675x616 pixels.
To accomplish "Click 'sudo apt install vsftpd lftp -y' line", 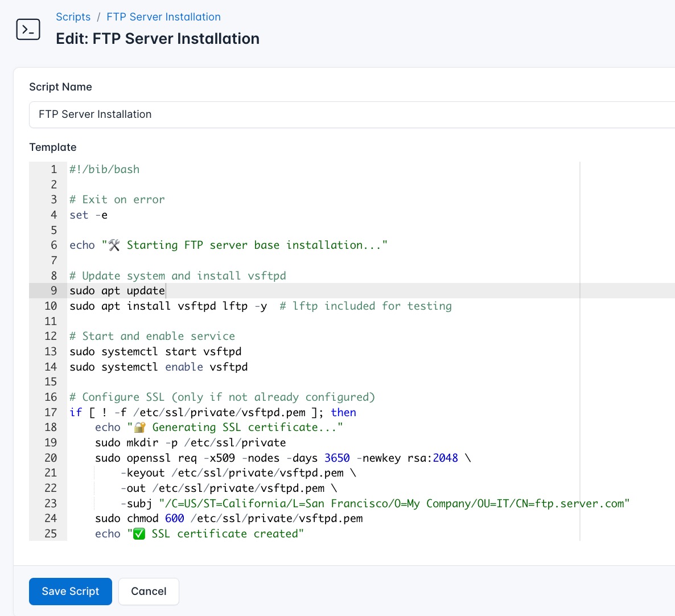I will pos(168,306).
